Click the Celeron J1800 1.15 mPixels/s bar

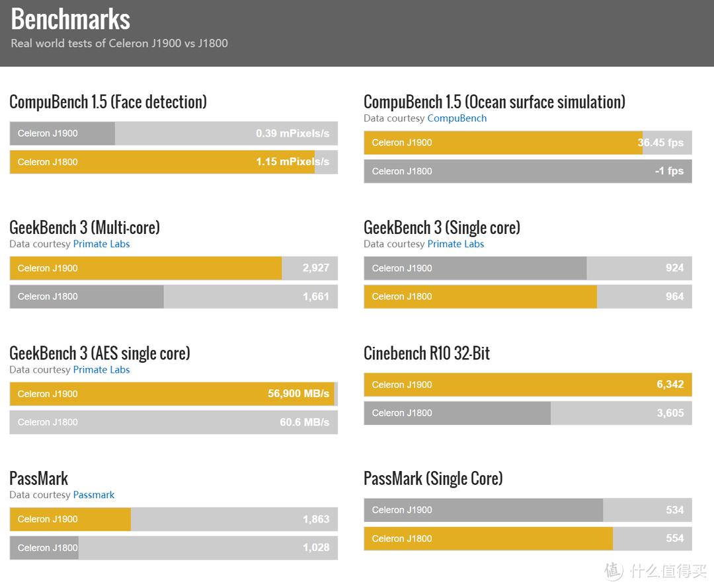click(173, 162)
